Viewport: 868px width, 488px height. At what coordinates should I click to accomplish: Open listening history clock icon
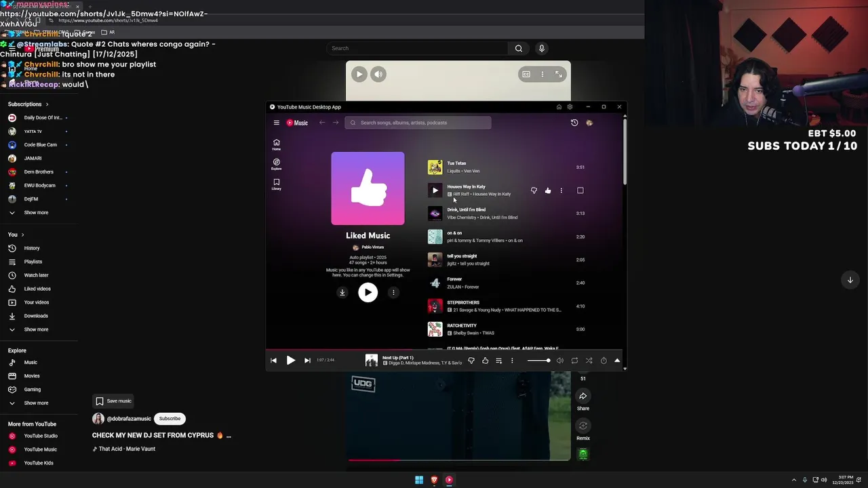coord(574,123)
